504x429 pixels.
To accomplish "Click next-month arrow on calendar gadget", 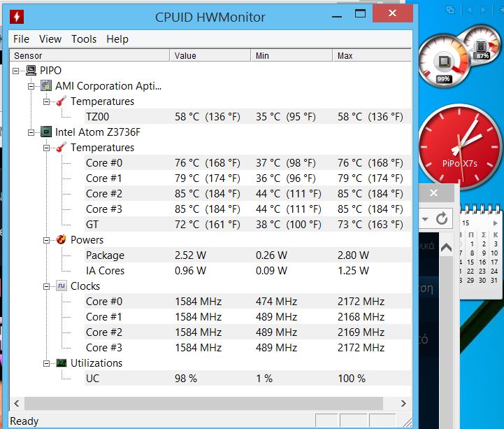I will coord(496,223).
